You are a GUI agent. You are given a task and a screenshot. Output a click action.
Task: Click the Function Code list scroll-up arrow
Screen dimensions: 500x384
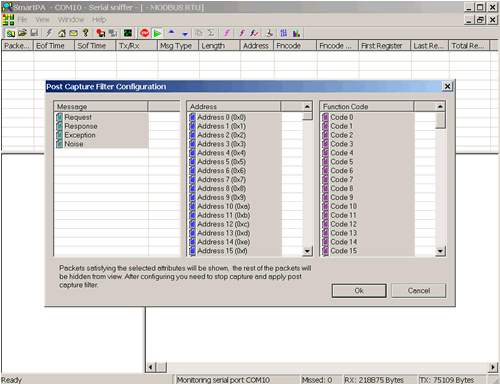click(x=440, y=107)
